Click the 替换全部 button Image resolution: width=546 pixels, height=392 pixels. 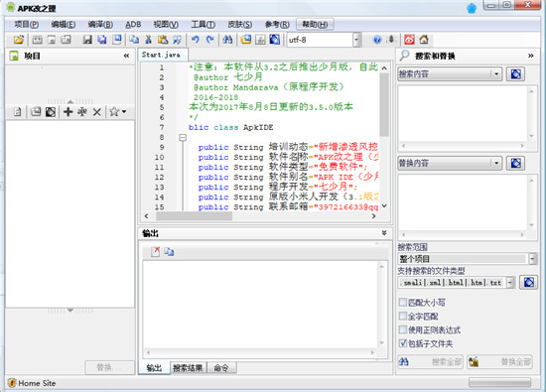point(500,361)
